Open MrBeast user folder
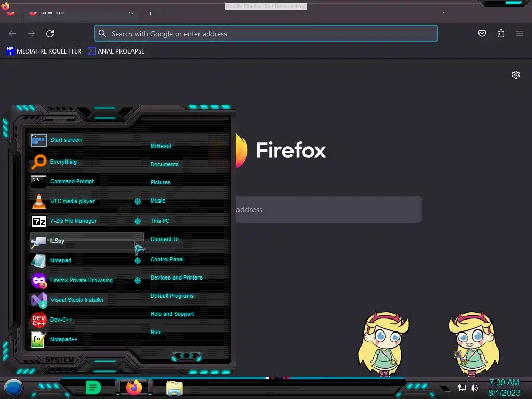 point(161,146)
